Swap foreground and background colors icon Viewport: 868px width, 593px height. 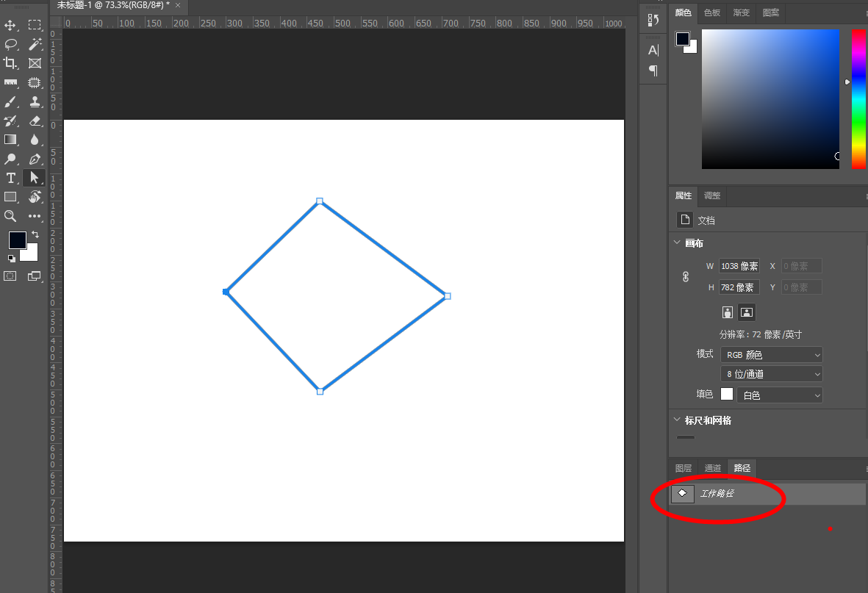pos(35,234)
